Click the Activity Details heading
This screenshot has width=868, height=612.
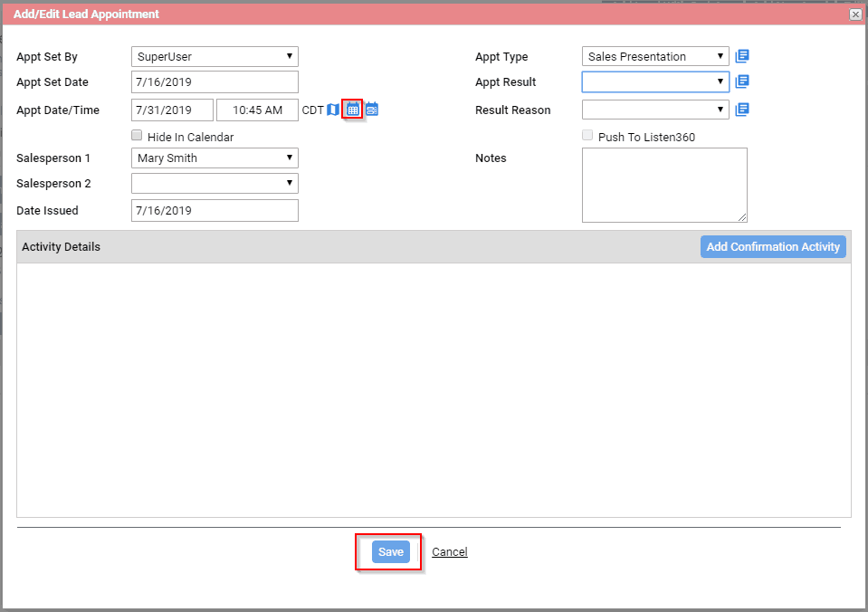point(62,247)
